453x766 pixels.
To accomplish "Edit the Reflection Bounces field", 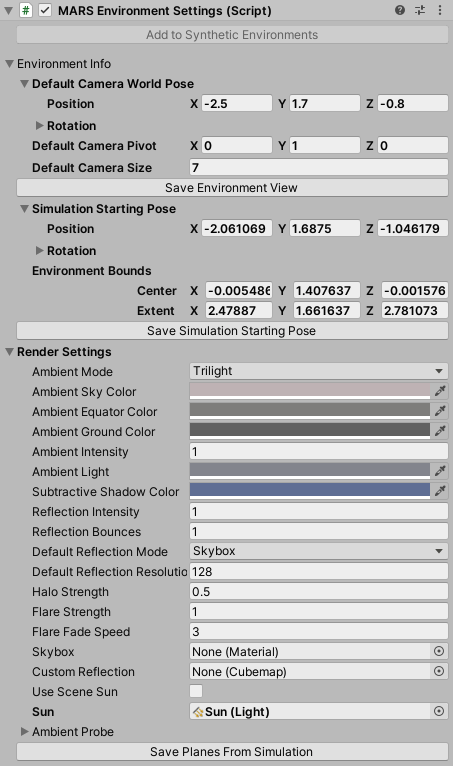I will (x=319, y=531).
